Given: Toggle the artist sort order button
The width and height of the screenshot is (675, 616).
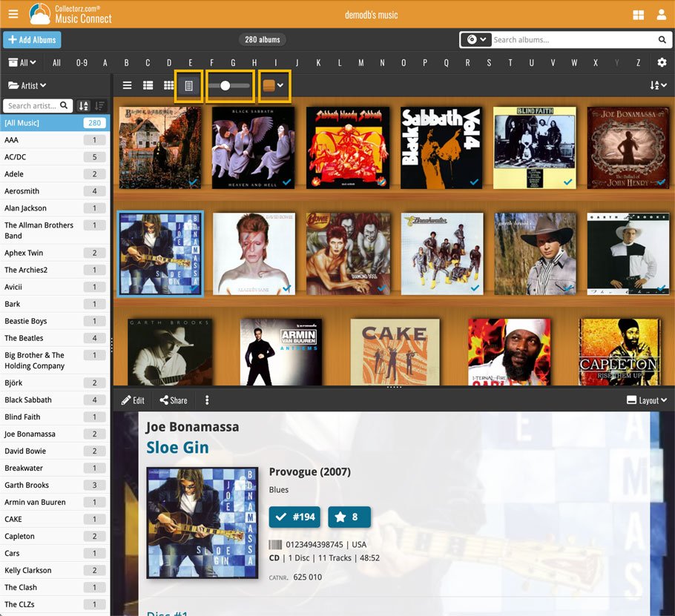Looking at the screenshot, I should point(84,106).
